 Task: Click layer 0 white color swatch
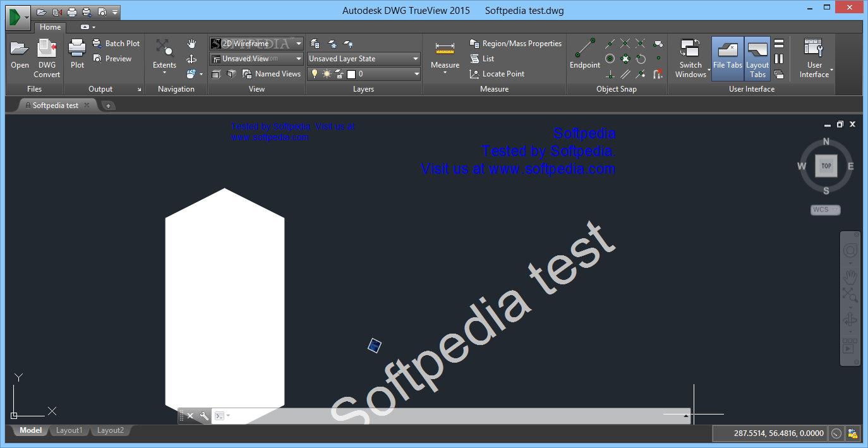click(x=351, y=74)
